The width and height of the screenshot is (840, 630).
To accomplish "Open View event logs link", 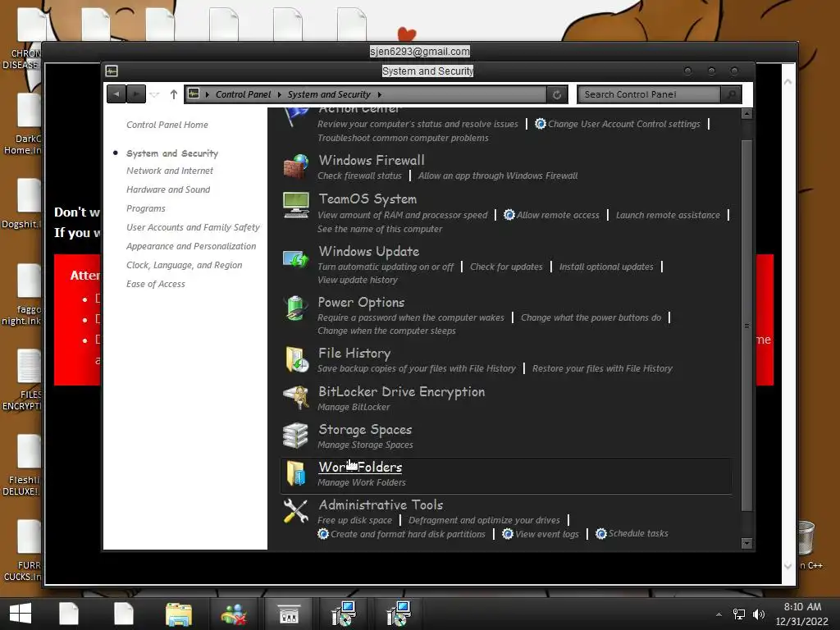I will 547,534.
